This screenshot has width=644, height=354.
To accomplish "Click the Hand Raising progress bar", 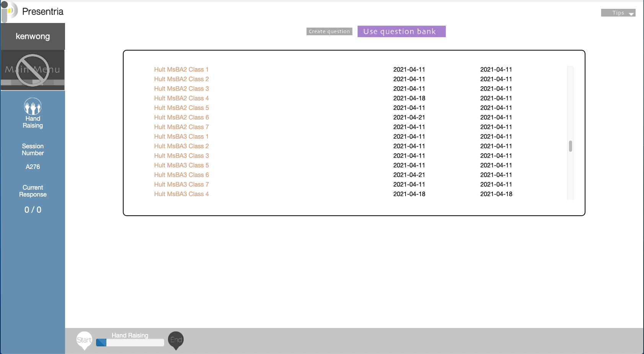I will pyautogui.click(x=130, y=343).
